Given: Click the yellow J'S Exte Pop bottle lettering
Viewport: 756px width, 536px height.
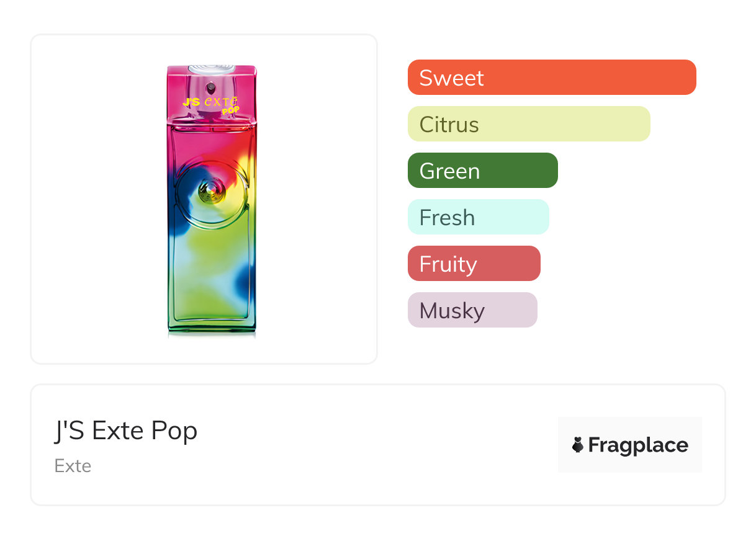Looking at the screenshot, I should coord(211,102).
